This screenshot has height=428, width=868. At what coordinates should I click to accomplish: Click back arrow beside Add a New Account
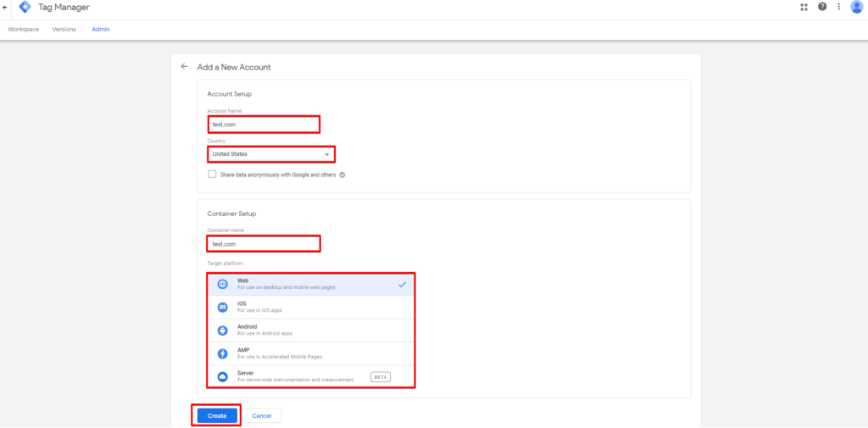coord(184,66)
